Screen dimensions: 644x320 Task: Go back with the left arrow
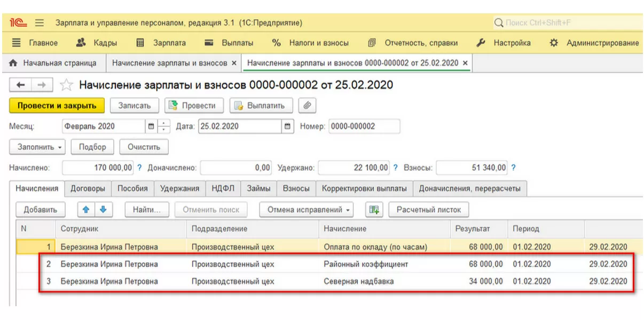point(21,85)
